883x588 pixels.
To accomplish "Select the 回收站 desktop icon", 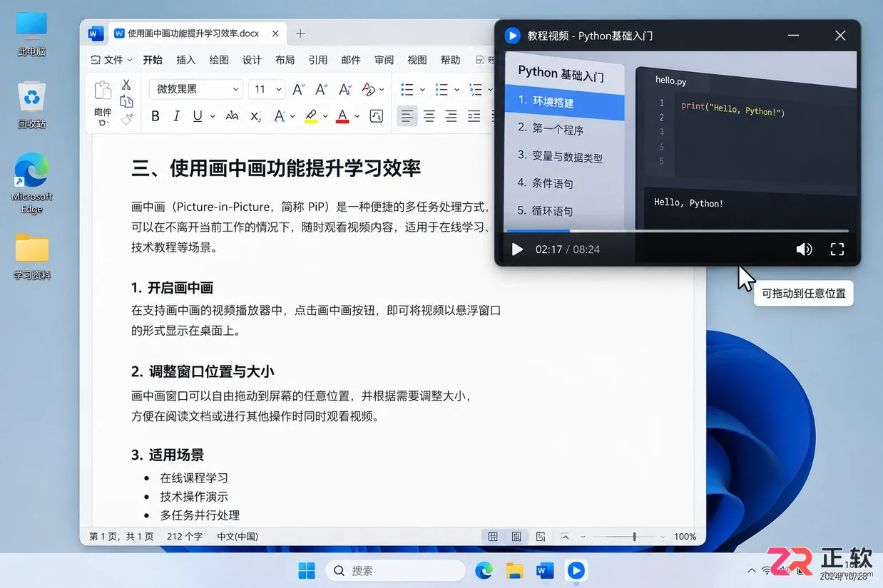I will point(32,105).
